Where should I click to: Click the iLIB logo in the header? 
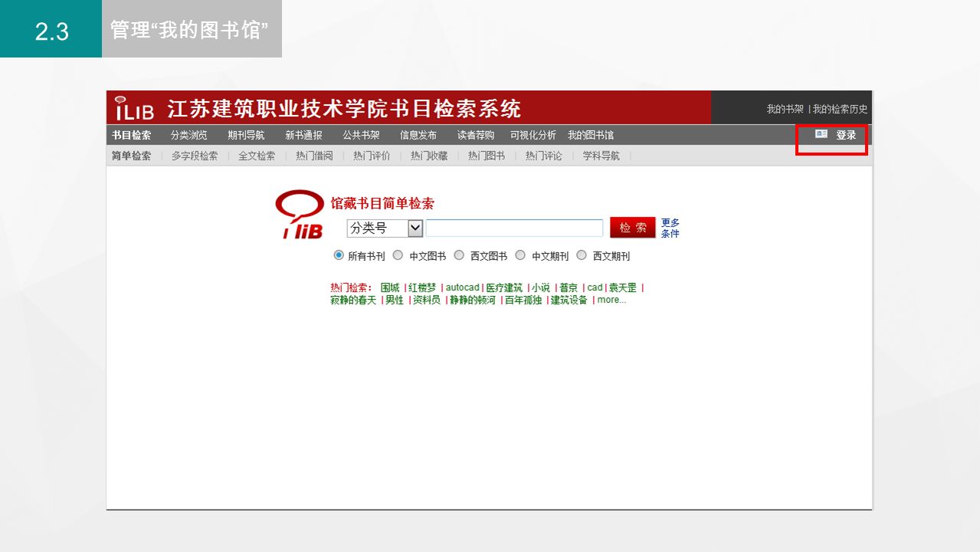pos(134,108)
